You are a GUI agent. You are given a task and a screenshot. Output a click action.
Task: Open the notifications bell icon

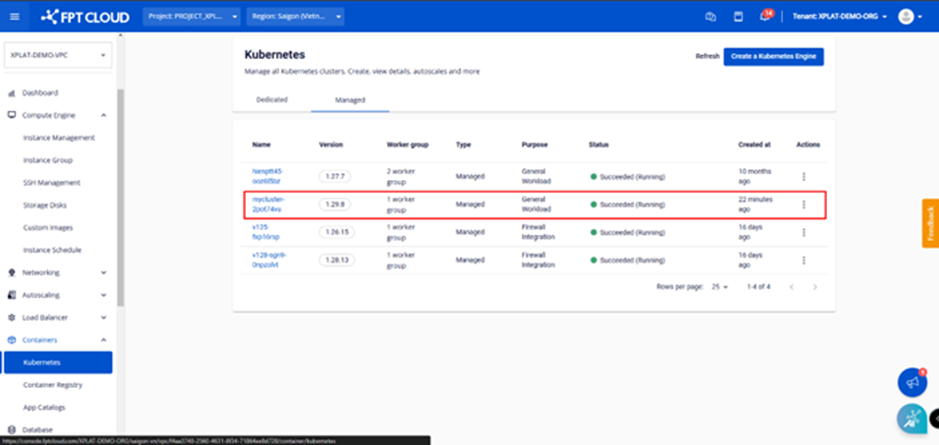766,16
